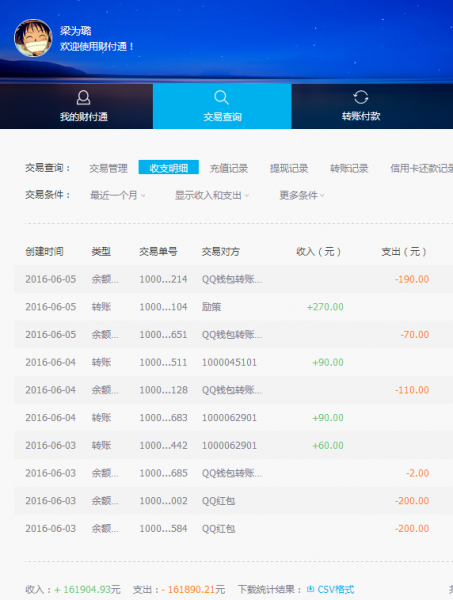Click counterparty 1000045101

[229, 362]
